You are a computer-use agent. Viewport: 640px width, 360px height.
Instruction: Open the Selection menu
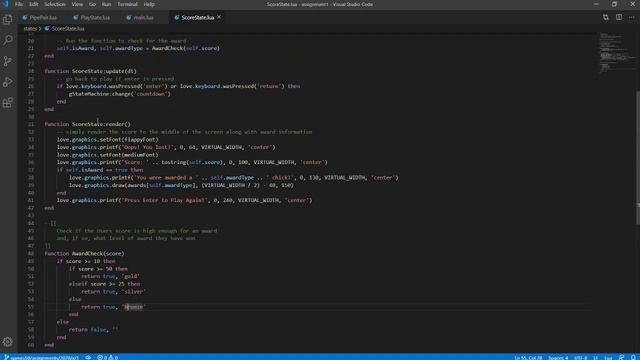55,4
